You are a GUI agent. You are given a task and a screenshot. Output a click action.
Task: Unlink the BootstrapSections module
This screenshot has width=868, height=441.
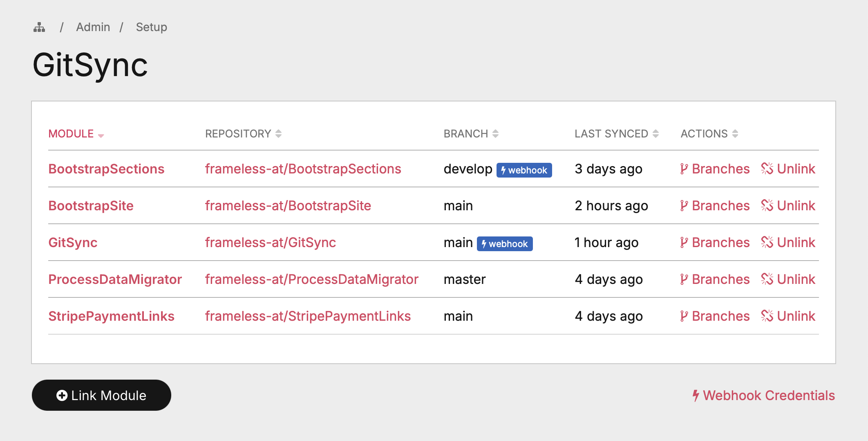pyautogui.click(x=788, y=169)
